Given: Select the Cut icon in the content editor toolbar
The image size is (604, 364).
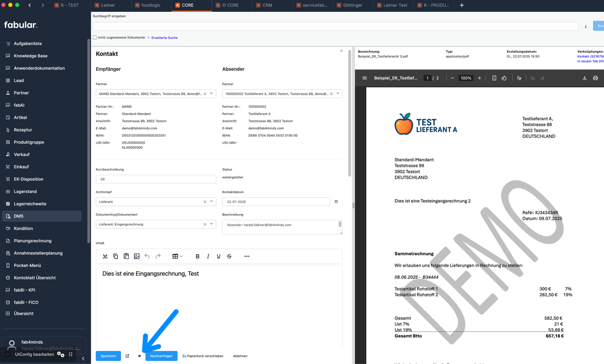Looking at the screenshot, I should tap(105, 256).
